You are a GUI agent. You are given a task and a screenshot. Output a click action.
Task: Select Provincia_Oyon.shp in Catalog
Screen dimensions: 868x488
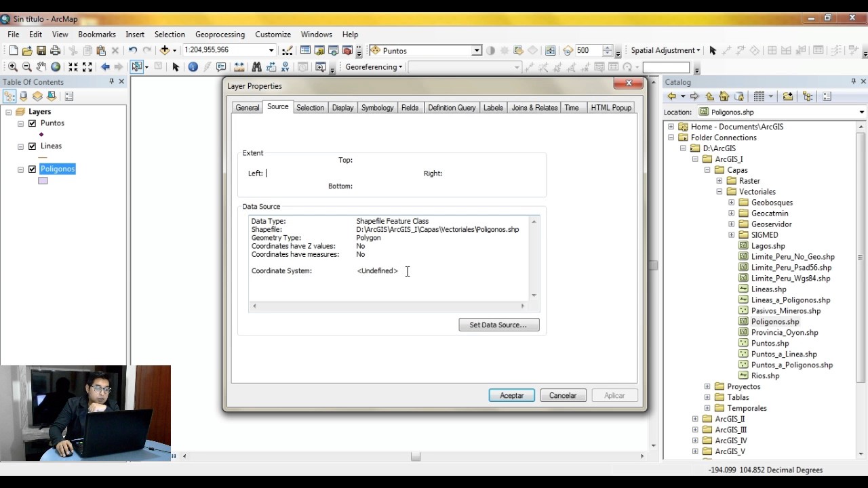coord(785,333)
